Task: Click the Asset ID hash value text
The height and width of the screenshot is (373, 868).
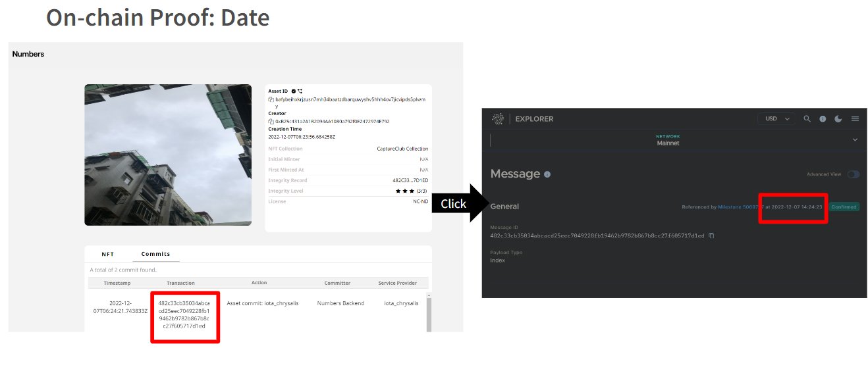Action: pyautogui.click(x=350, y=102)
